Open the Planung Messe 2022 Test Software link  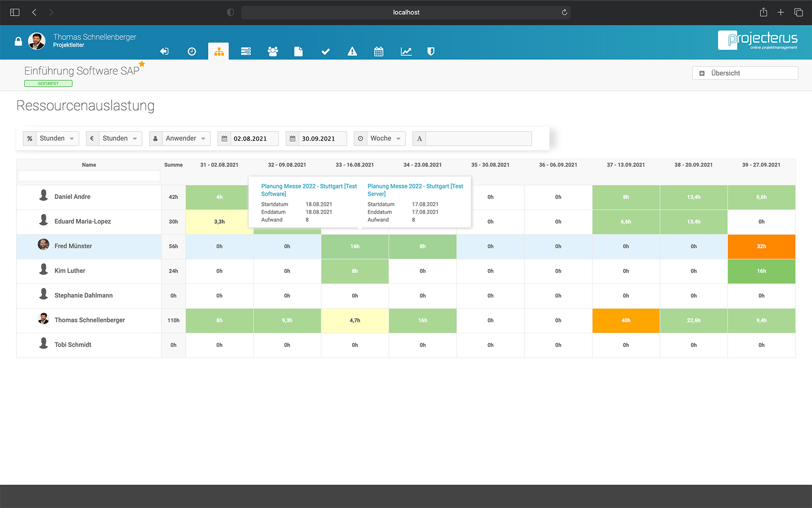tap(309, 190)
